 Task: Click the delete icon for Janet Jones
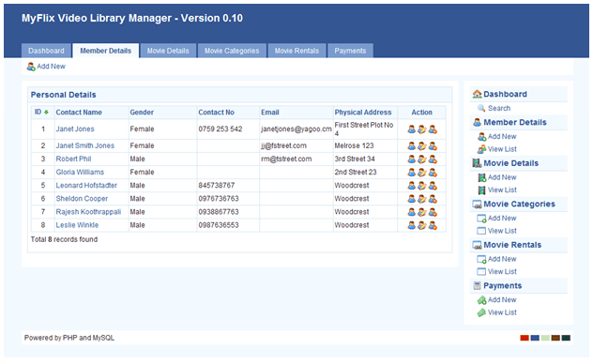(x=433, y=129)
